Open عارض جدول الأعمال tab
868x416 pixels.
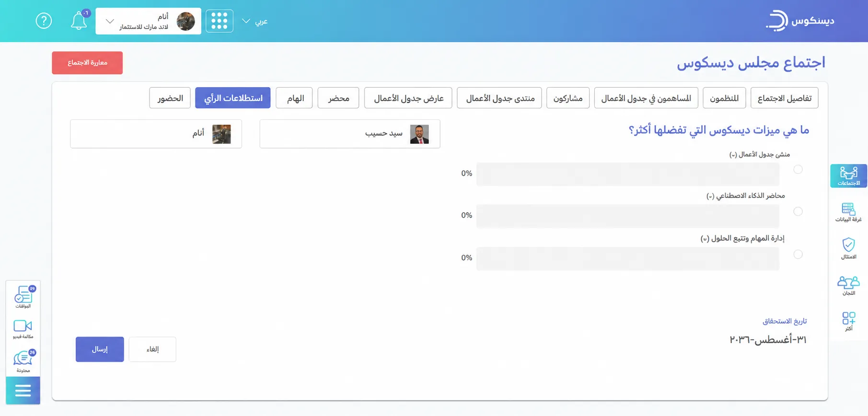[408, 98]
